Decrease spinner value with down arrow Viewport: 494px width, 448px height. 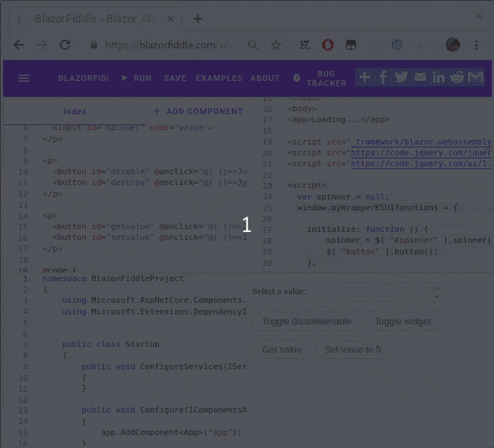437,296
